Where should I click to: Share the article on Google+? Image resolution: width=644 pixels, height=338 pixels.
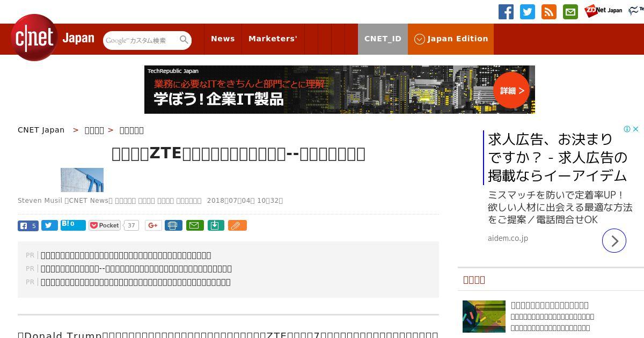coord(152,225)
